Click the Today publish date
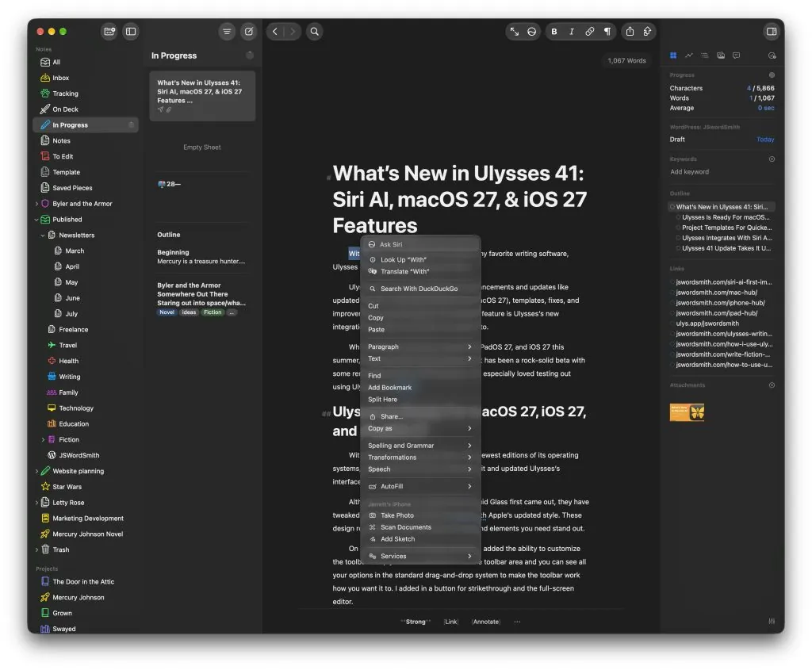Viewport: 812px width, 670px height. click(x=765, y=140)
